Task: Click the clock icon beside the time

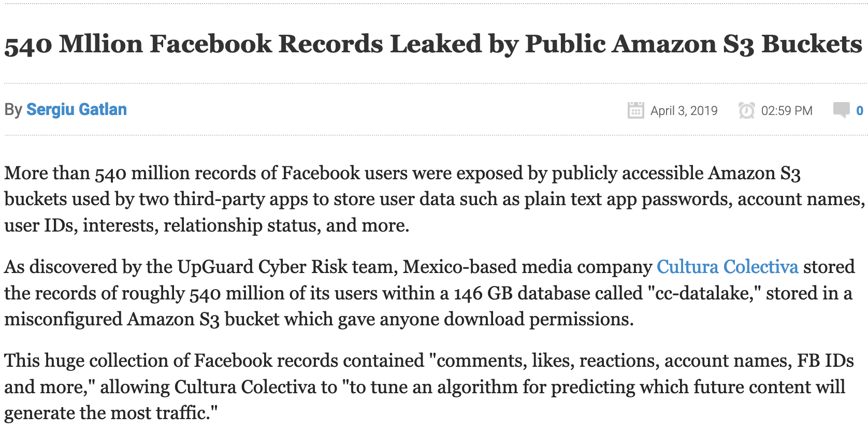Action: click(x=746, y=110)
